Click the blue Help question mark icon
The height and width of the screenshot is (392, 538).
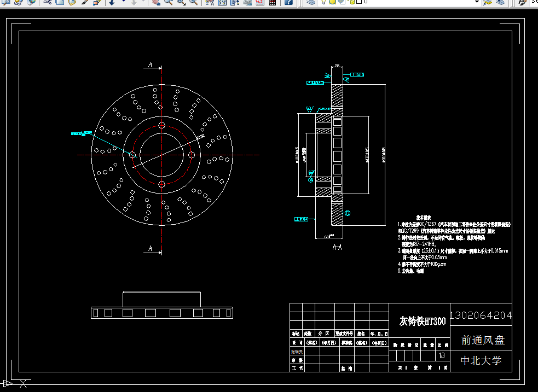[288, 2]
